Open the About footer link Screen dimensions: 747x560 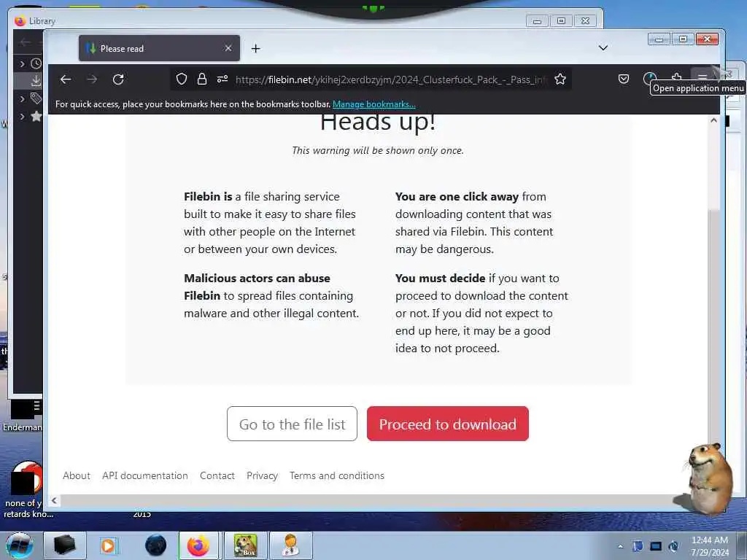[x=76, y=475]
